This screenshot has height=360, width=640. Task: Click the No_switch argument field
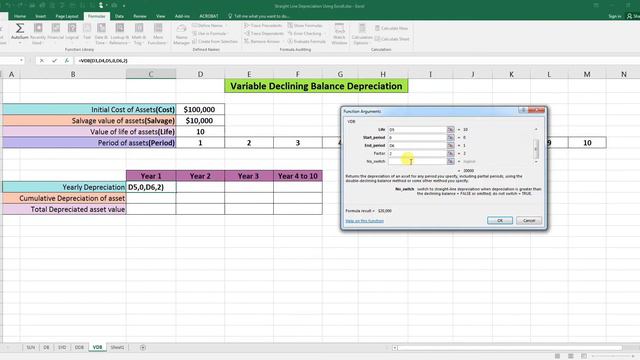[x=417, y=161]
